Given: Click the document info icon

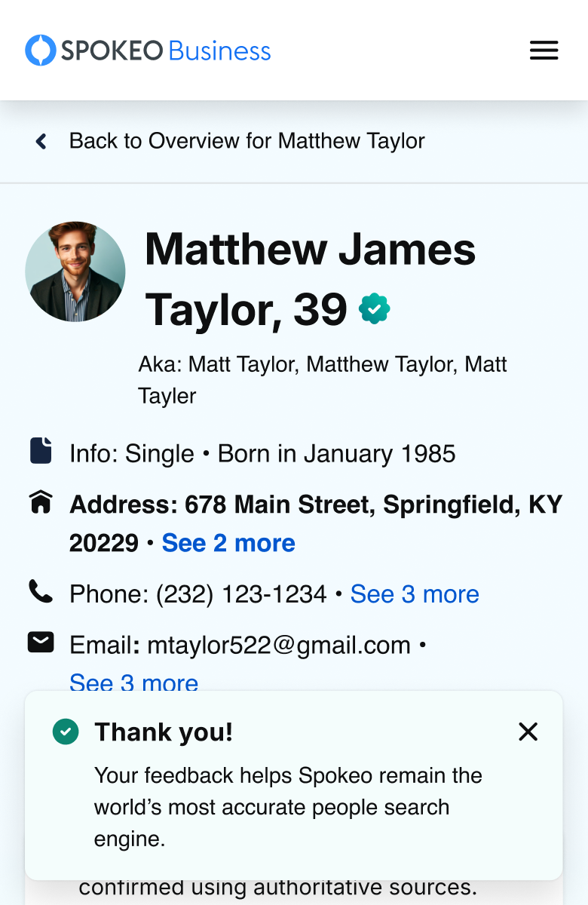Looking at the screenshot, I should pos(41,450).
